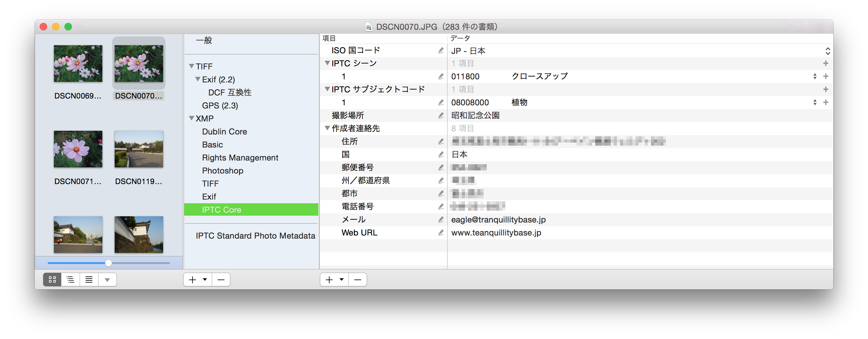Image resolution: width=868 pixels, height=339 pixels.
Task: Click 日本 country value
Action: 459,155
